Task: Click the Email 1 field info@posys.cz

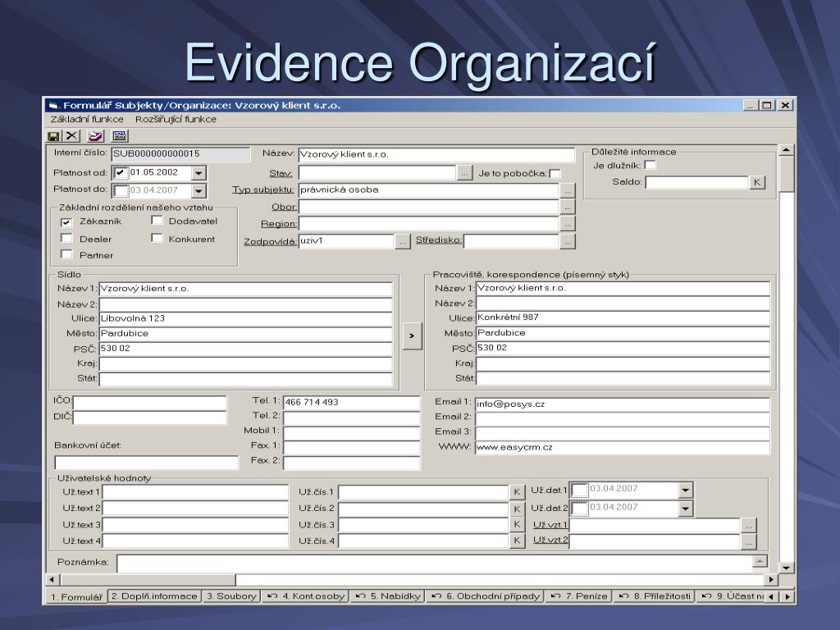Action: (623, 404)
